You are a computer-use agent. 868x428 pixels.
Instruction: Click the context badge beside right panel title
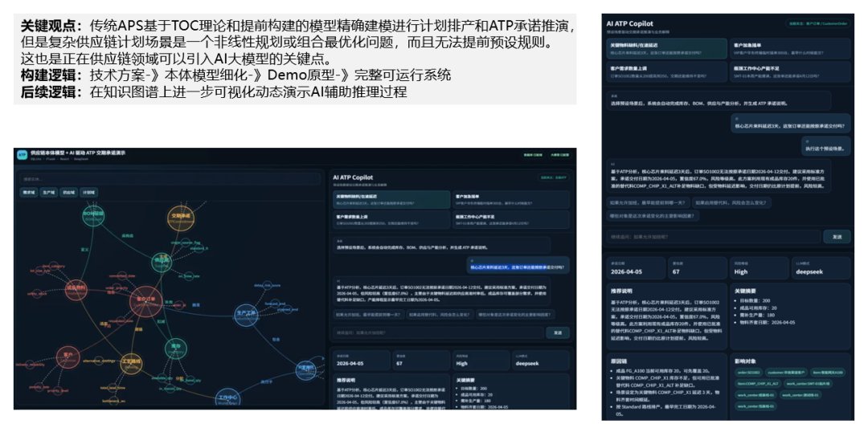tap(818, 24)
